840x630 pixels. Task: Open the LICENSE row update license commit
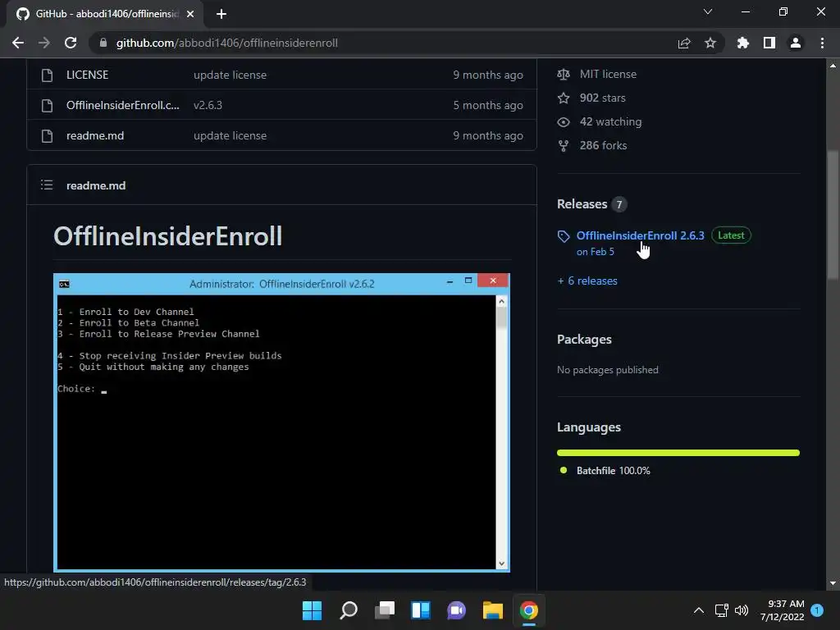pos(230,75)
